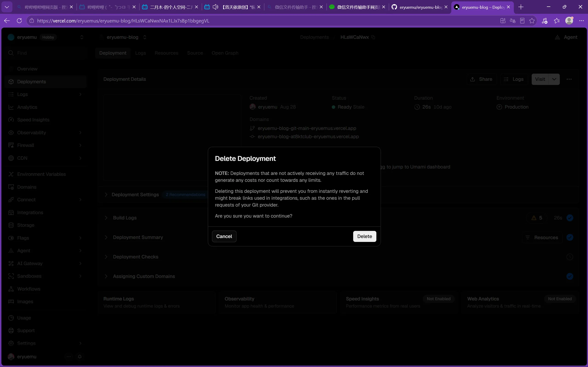Open the browser translate icon
The height and width of the screenshot is (367, 588).
pos(513,21)
